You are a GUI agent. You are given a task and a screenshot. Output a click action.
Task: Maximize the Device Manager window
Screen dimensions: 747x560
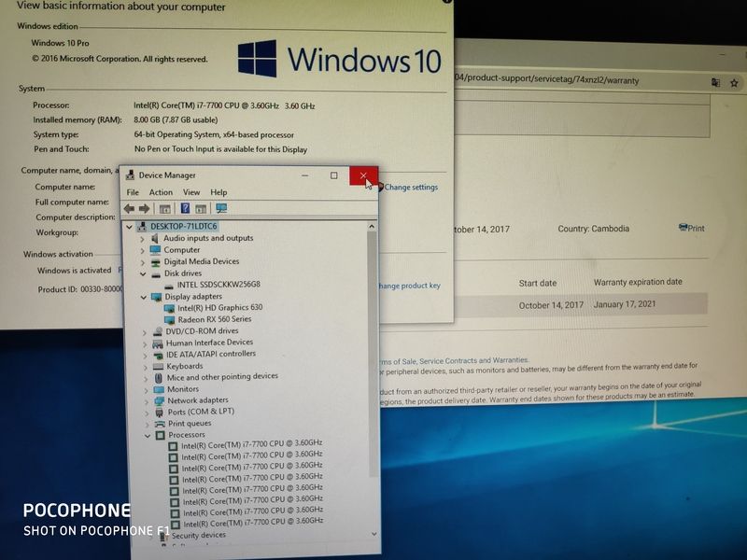(x=334, y=175)
